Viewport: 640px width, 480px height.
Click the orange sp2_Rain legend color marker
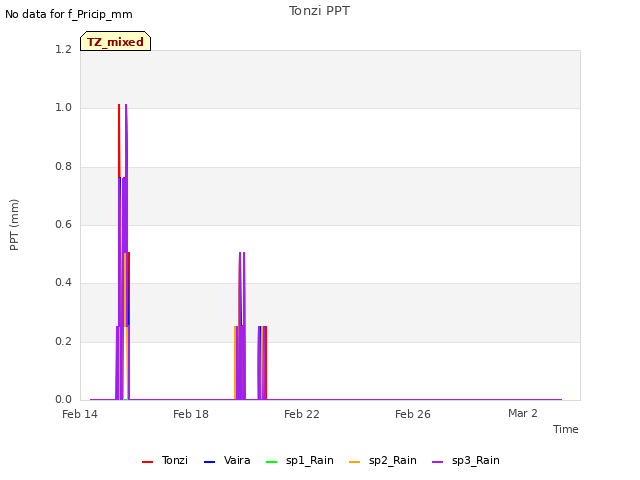[x=354, y=462]
